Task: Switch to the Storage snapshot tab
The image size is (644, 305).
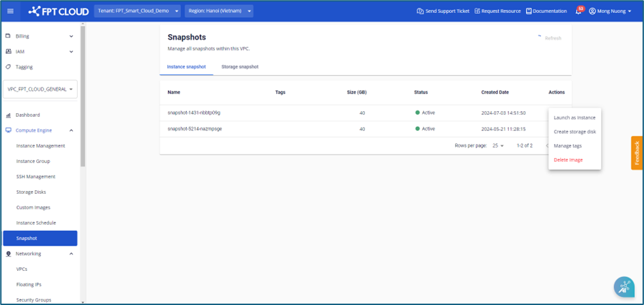Action: [x=239, y=67]
